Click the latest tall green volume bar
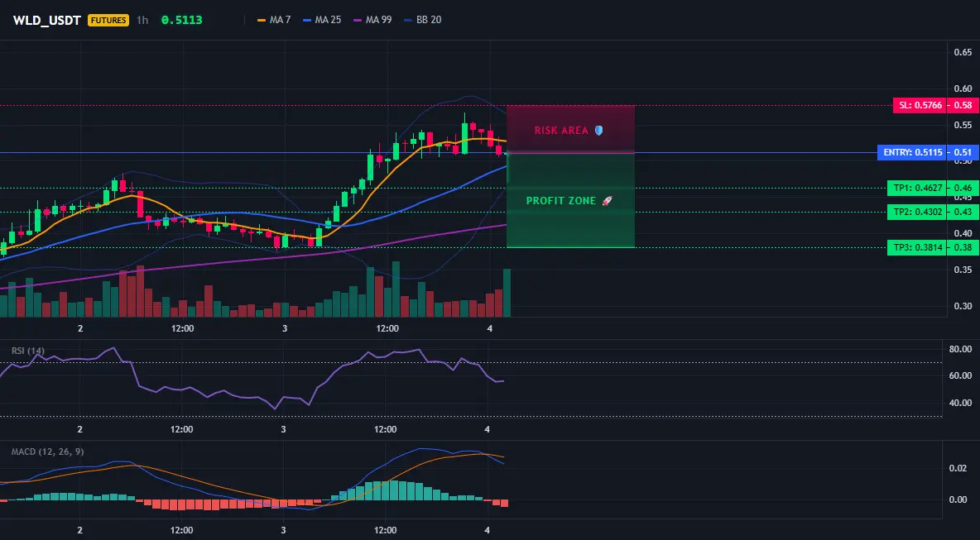Viewport: 980px width, 540px height. tap(507, 293)
